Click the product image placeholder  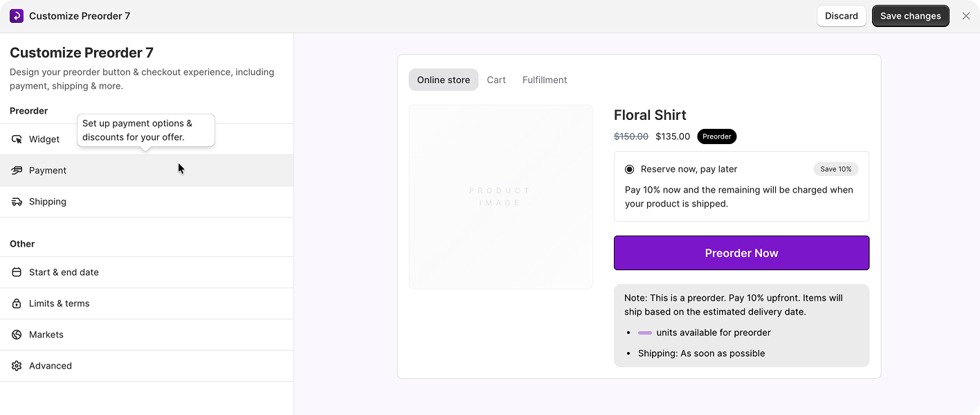coord(500,197)
